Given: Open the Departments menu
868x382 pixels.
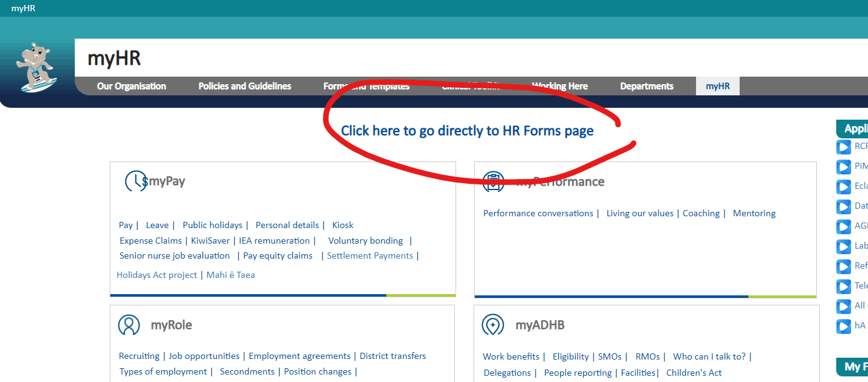Looking at the screenshot, I should [x=647, y=86].
